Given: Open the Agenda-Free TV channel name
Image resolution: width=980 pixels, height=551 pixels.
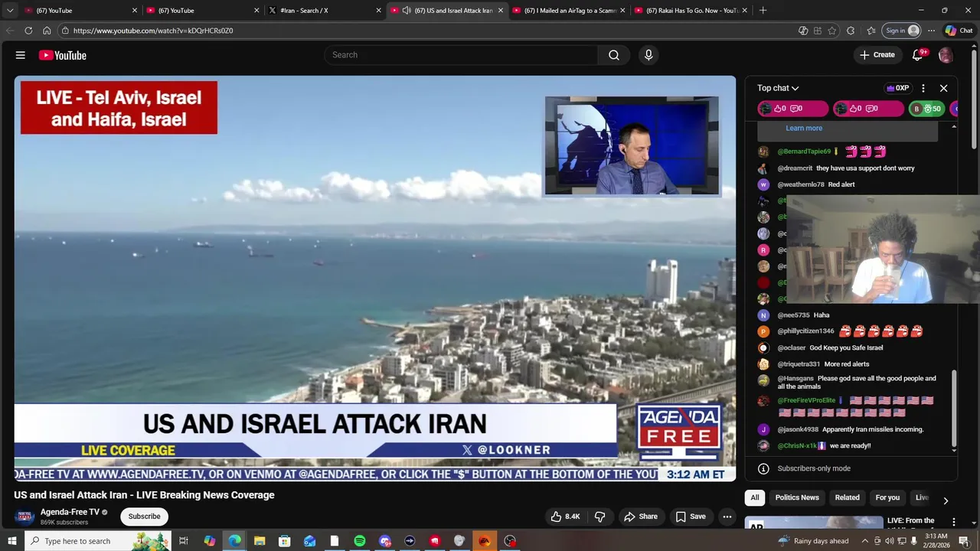Looking at the screenshot, I should (70, 512).
